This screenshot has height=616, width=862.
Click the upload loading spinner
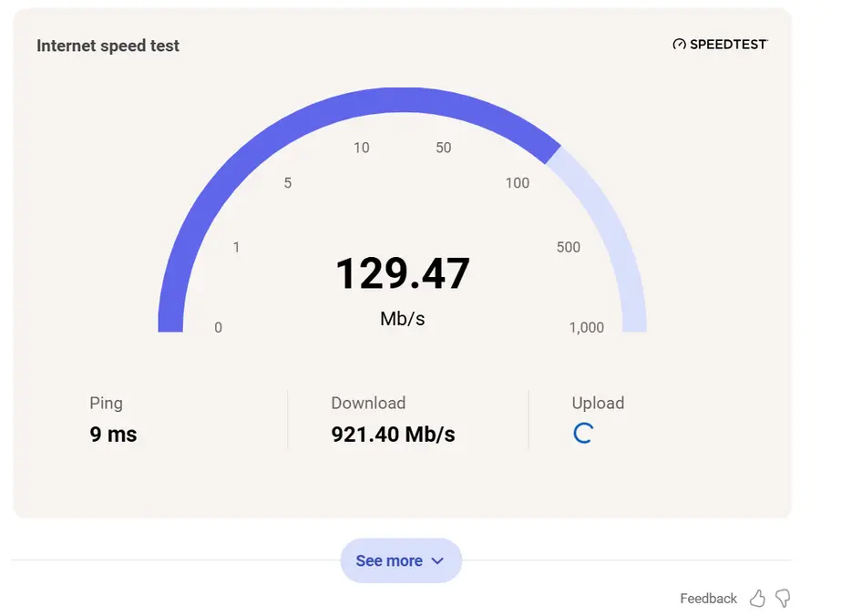(x=583, y=434)
